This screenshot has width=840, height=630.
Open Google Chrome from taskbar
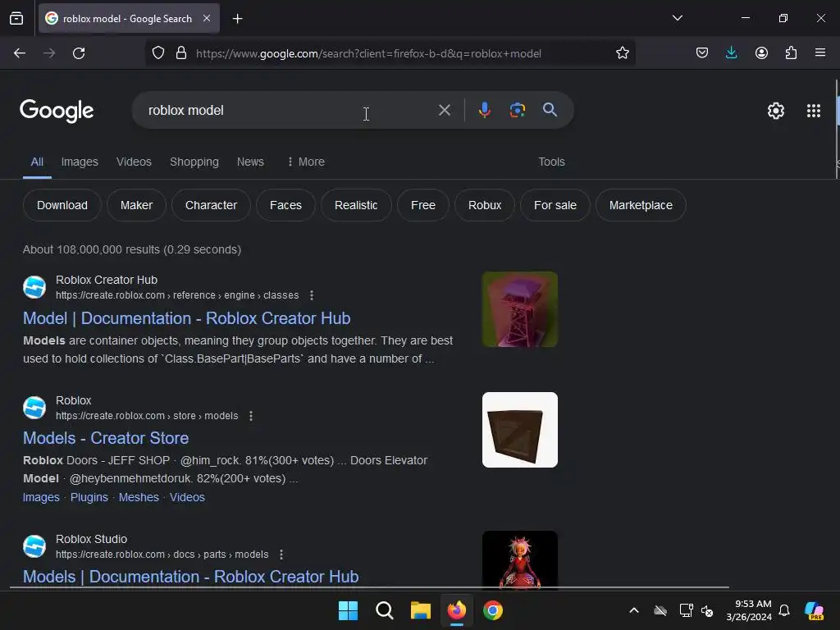[x=493, y=610]
